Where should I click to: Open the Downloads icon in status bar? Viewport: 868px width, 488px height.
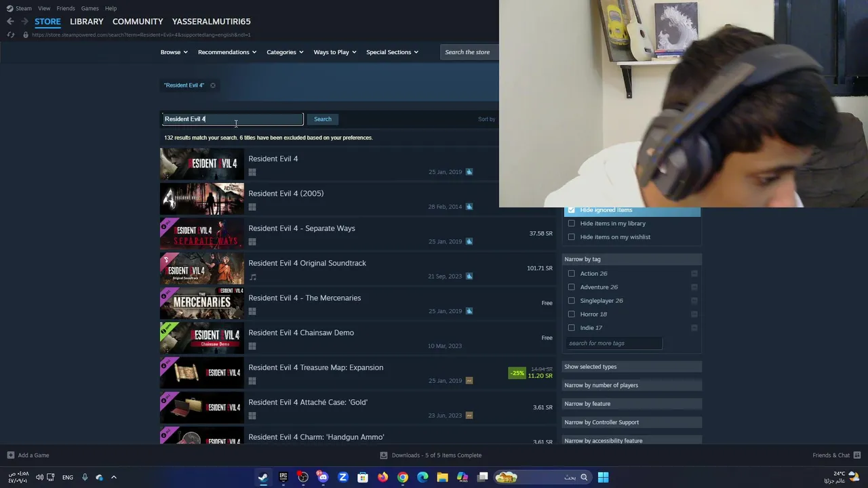384,455
